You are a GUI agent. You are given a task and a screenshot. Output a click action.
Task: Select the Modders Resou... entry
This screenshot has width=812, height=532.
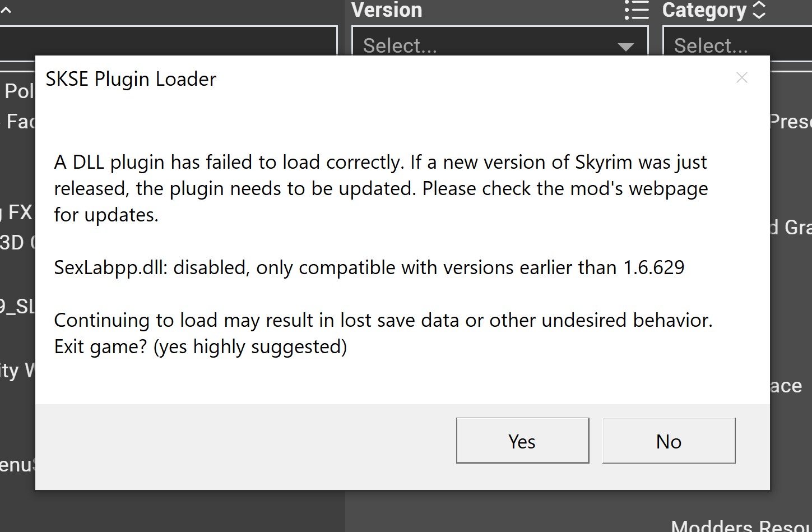point(741,526)
